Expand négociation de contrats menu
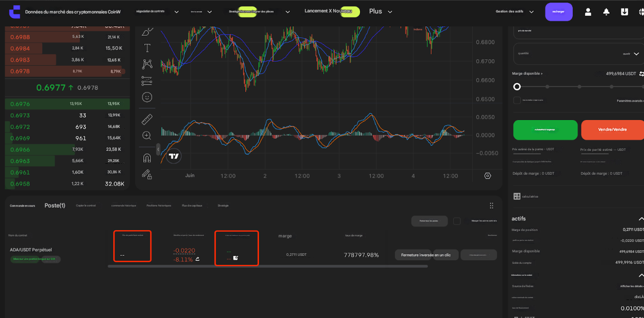 click(x=176, y=12)
